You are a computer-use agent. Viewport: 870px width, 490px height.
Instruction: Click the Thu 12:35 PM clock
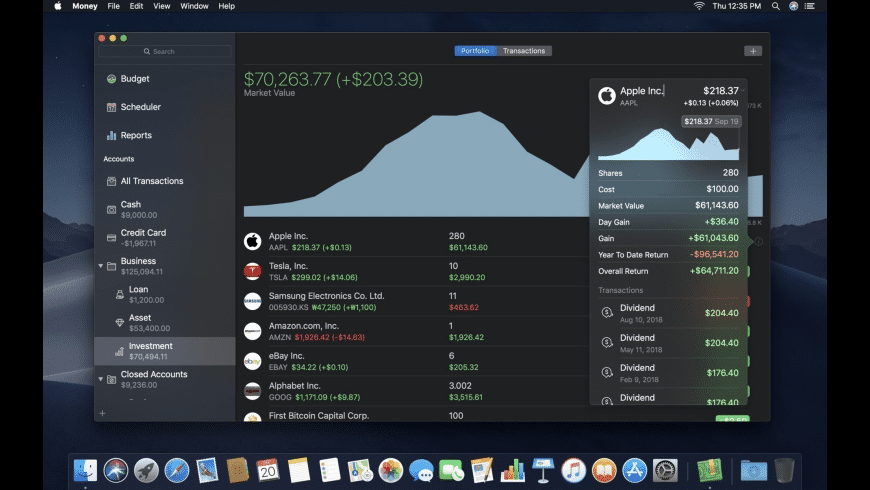(x=737, y=6)
